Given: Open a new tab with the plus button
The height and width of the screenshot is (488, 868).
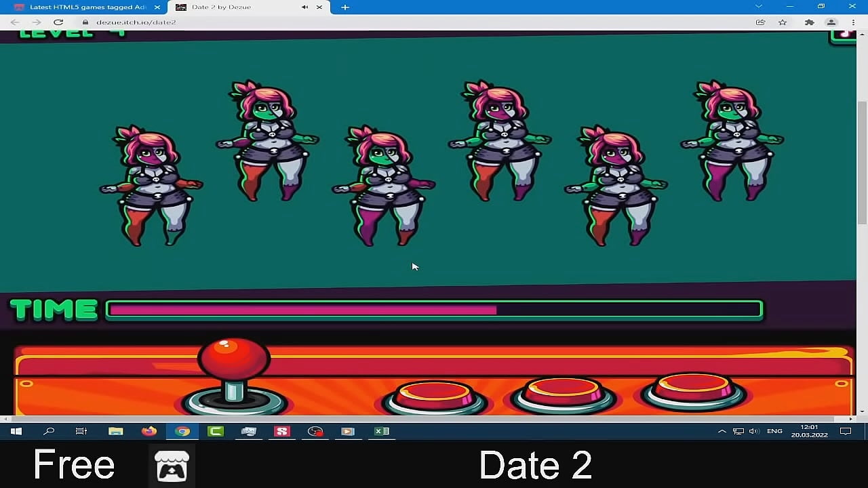Looking at the screenshot, I should pos(344,7).
